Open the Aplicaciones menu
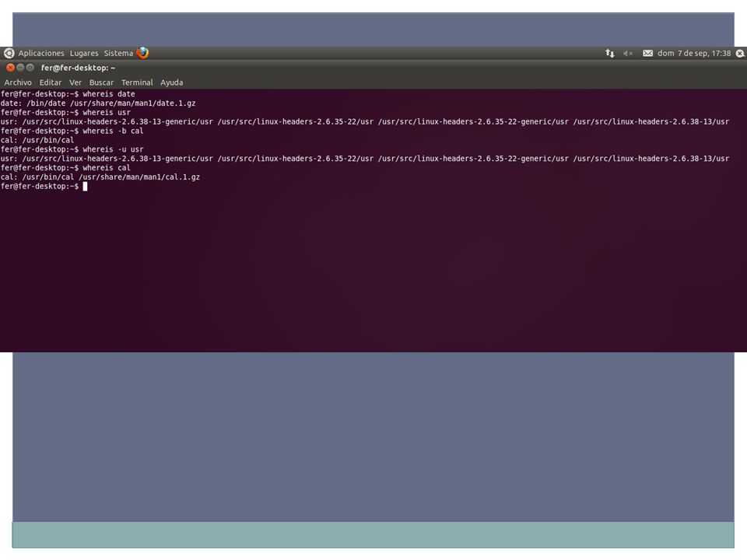 coord(41,54)
